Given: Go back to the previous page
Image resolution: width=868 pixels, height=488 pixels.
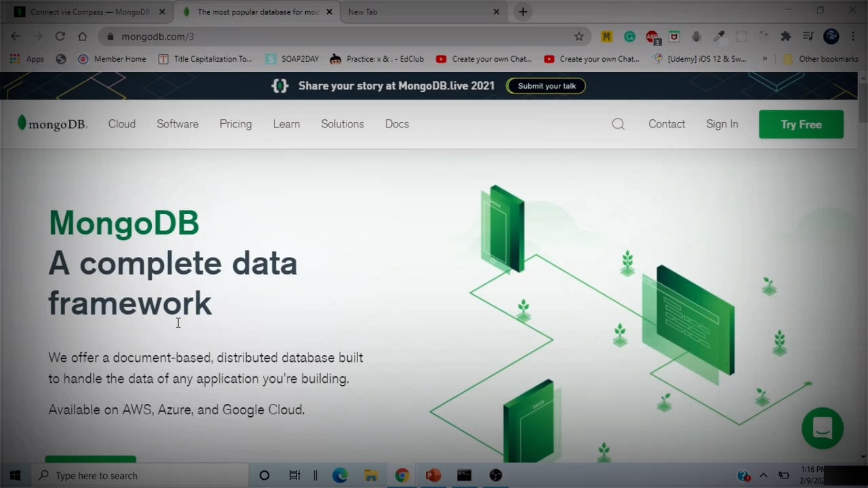Looking at the screenshot, I should point(16,37).
